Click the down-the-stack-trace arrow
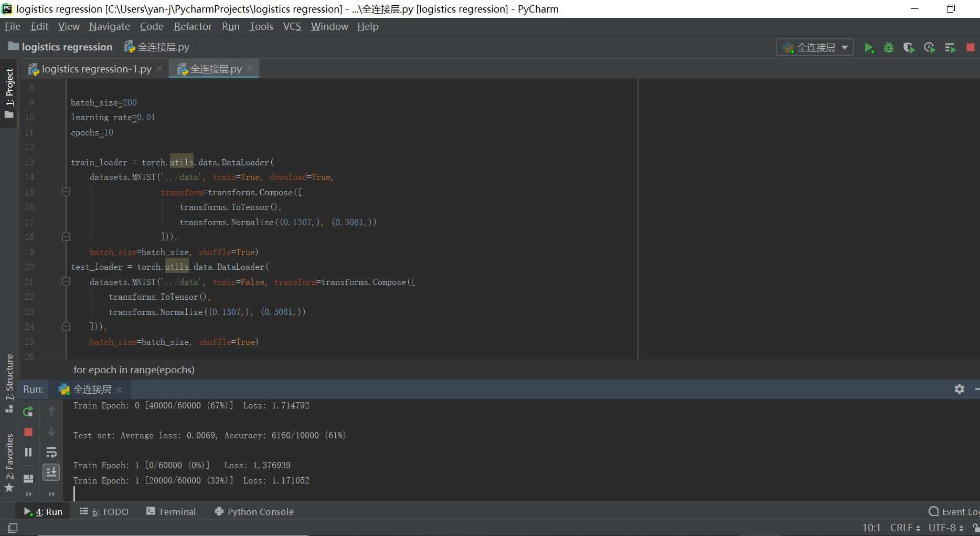This screenshot has width=980, height=536. [x=51, y=432]
